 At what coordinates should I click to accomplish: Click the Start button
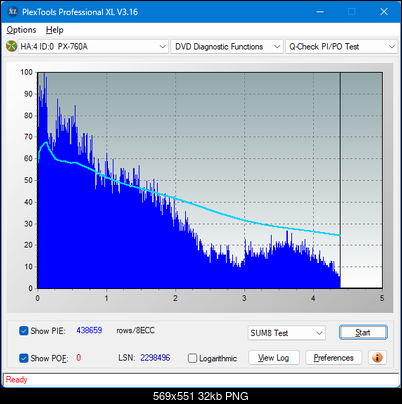[363, 332]
